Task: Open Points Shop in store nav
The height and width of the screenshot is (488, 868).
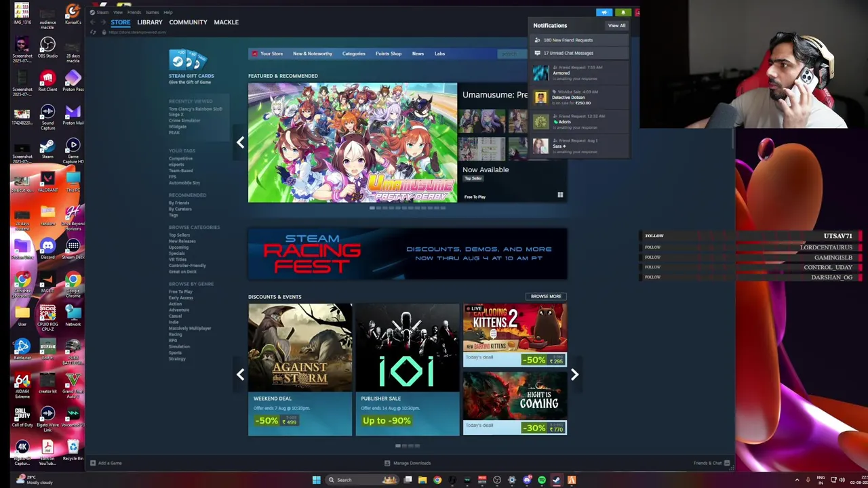Action: [389, 54]
